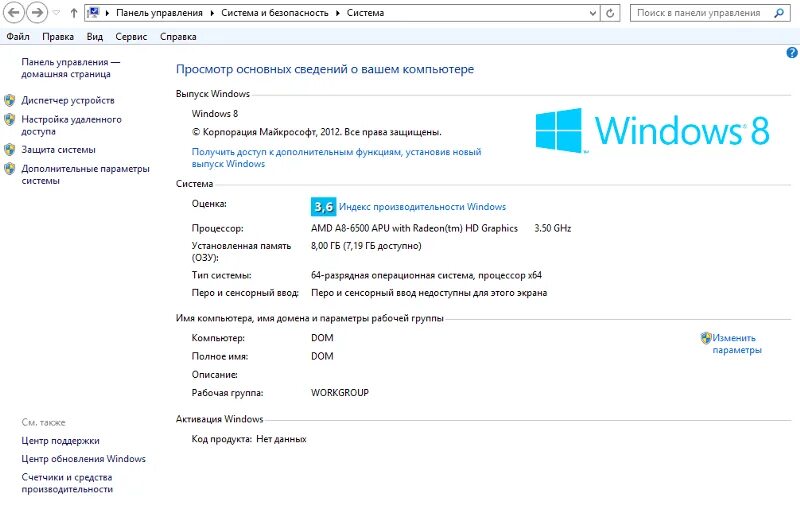Select DOM value next to Полное имя
800x509 pixels.
point(322,356)
